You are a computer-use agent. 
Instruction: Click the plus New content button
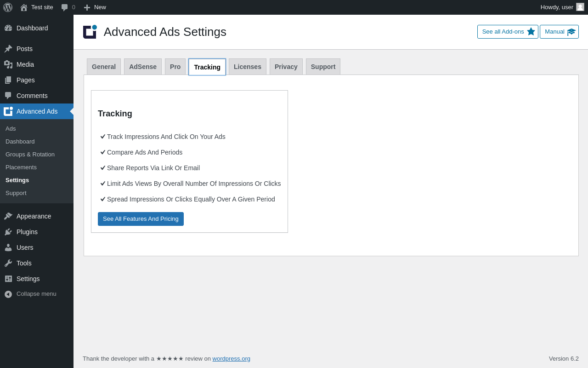[87, 7]
